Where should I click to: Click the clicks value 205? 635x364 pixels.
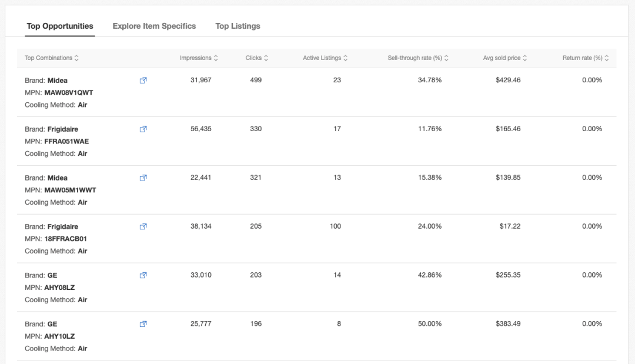tap(256, 226)
